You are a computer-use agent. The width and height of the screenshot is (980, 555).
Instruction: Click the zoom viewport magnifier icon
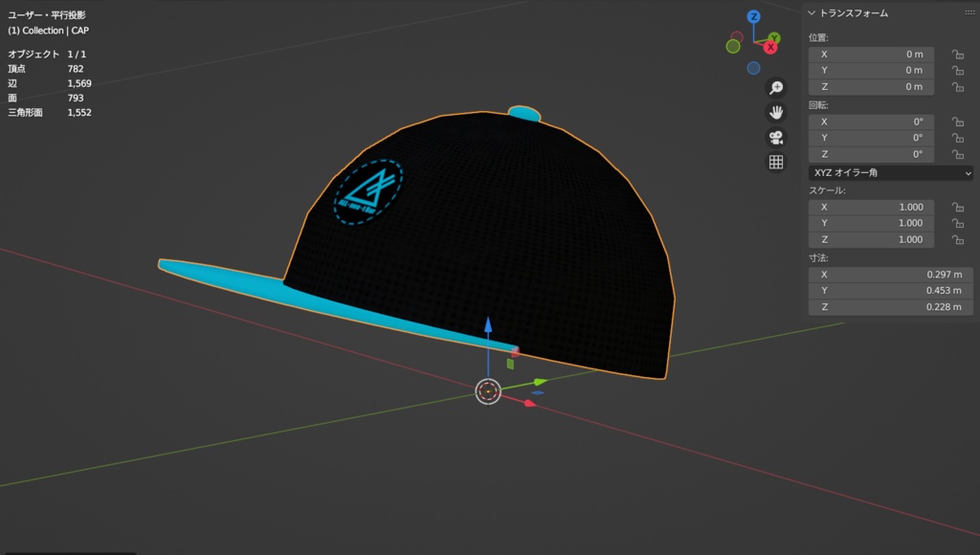[775, 87]
